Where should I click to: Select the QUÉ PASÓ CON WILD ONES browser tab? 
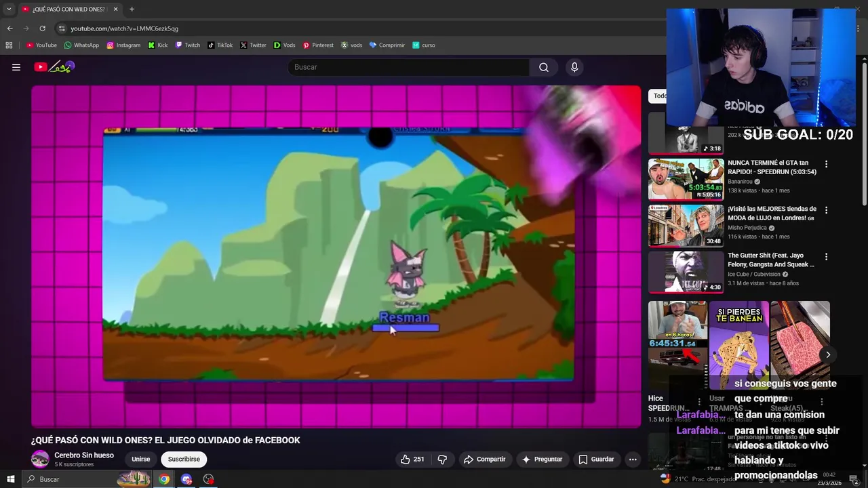pos(68,9)
